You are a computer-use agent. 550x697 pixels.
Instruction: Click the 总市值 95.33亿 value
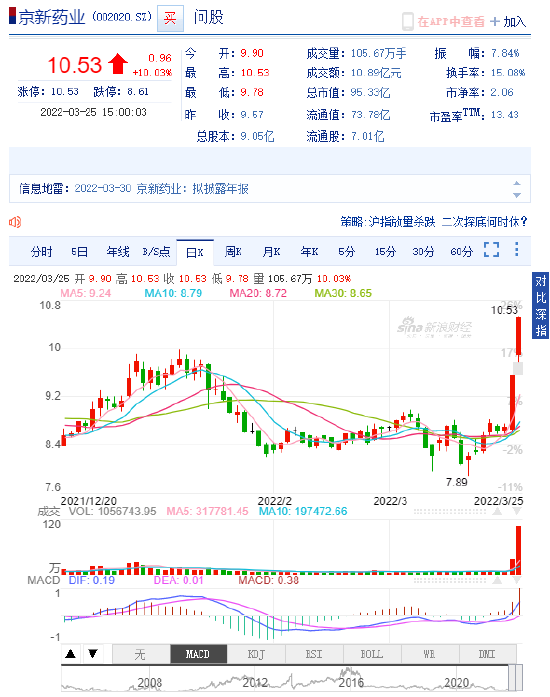click(370, 92)
